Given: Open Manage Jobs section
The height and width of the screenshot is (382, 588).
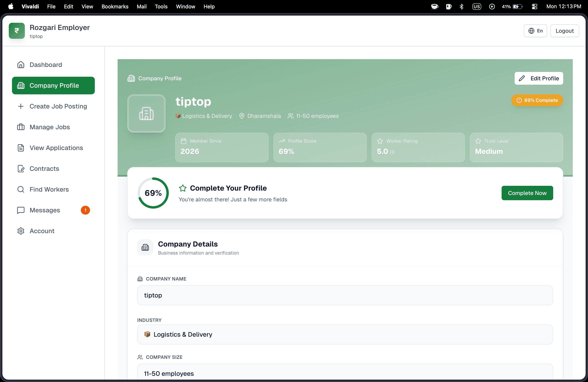Looking at the screenshot, I should 53,127.
